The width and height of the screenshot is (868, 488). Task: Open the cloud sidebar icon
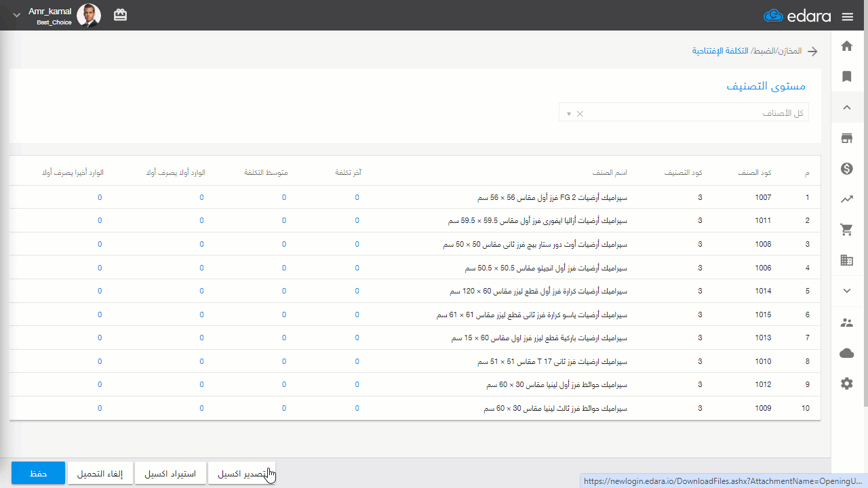(x=846, y=352)
